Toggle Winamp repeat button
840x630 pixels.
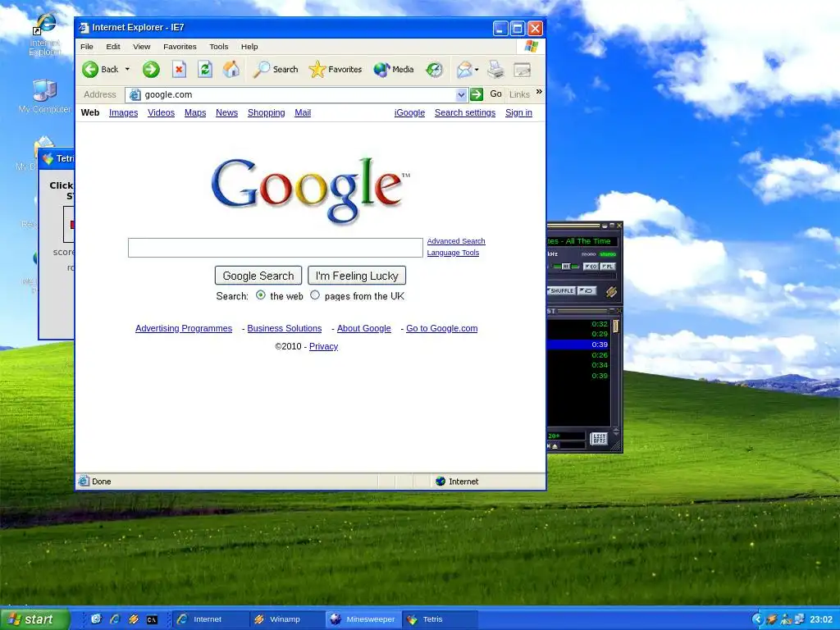pos(587,290)
